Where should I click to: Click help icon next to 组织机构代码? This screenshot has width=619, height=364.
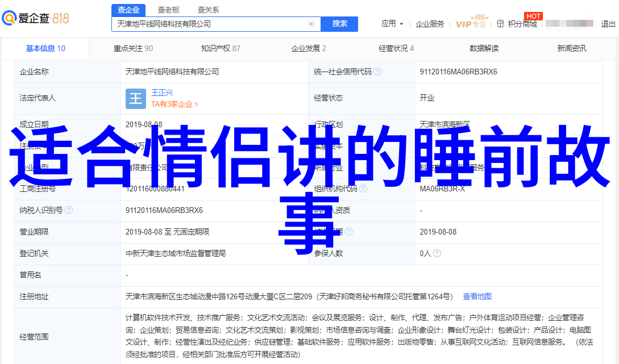[363, 189]
